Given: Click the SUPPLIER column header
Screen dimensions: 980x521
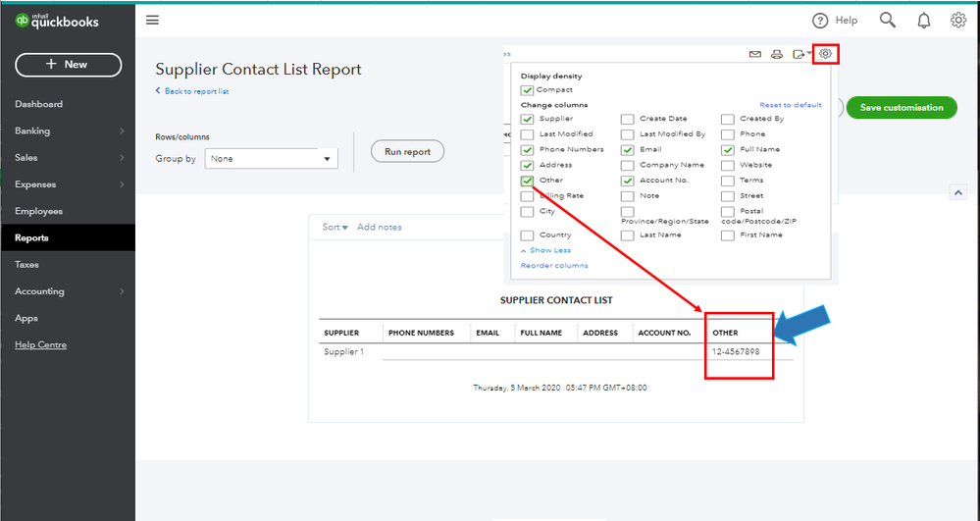Looking at the screenshot, I should tap(341, 333).
